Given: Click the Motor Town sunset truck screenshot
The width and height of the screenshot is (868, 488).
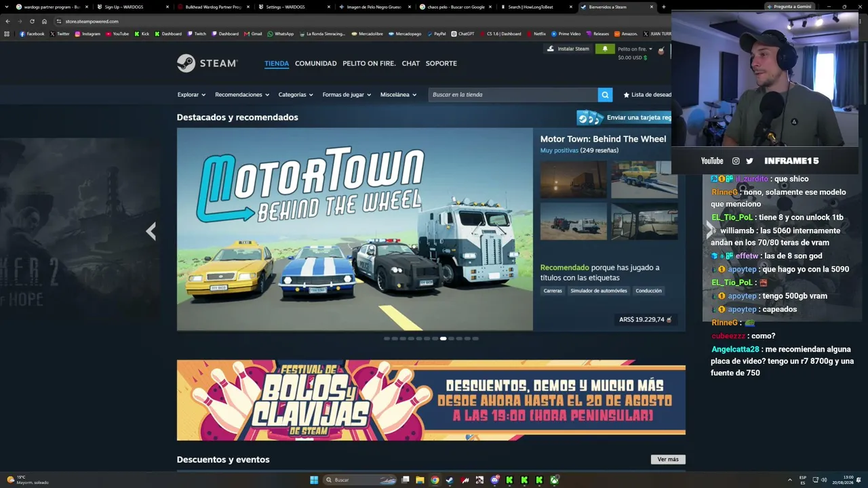Looking at the screenshot, I should [574, 179].
